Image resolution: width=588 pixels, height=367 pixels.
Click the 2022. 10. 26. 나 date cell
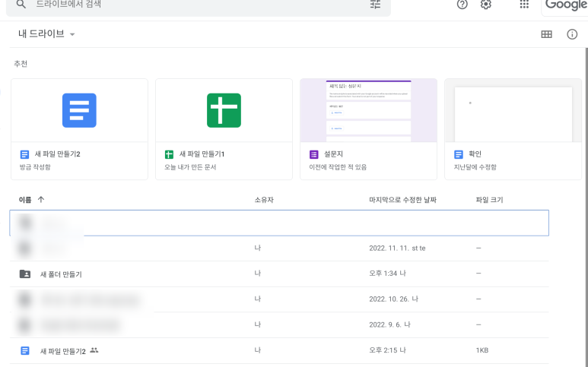pyautogui.click(x=393, y=299)
